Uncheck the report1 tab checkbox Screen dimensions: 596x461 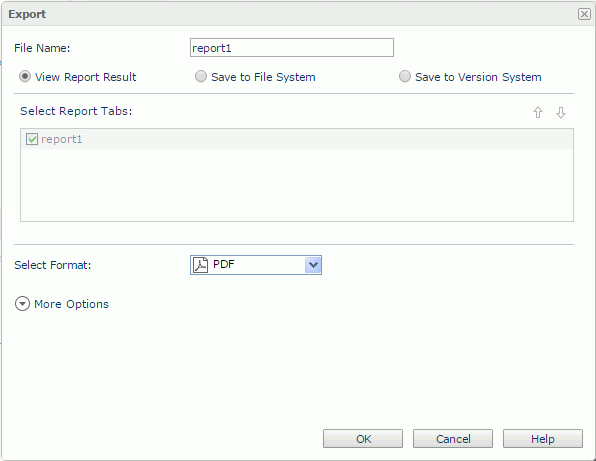pos(32,139)
